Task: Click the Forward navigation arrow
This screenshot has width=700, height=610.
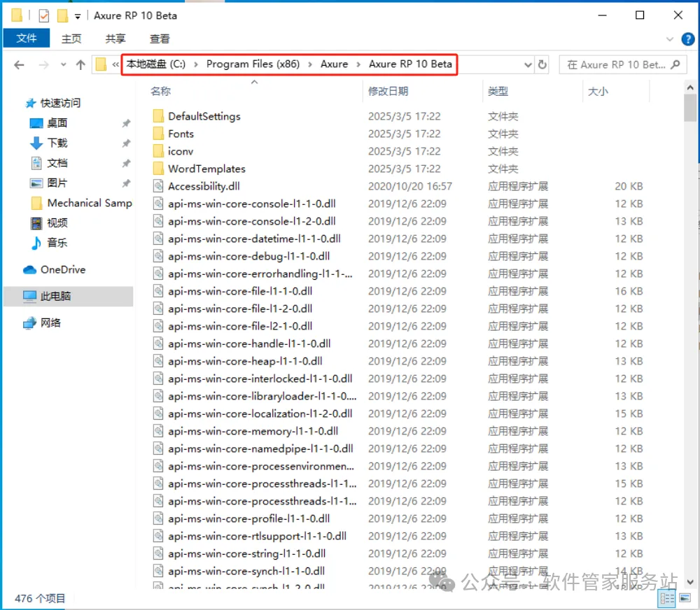Action: pos(43,65)
